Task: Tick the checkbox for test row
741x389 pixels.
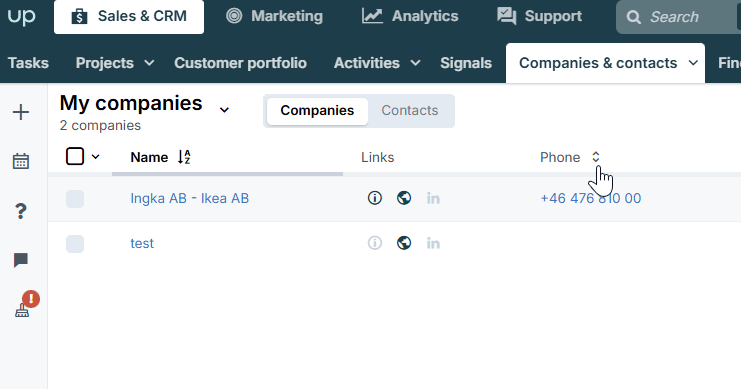Action: pyautogui.click(x=75, y=244)
